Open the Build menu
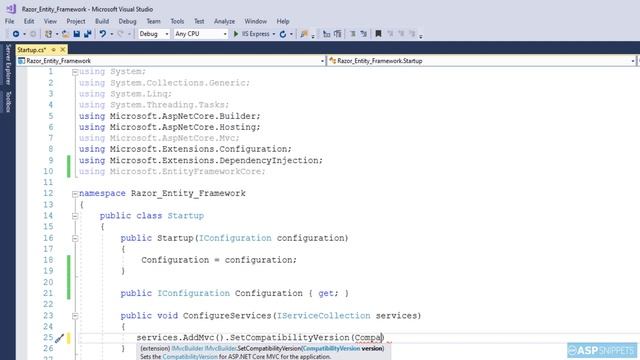This screenshot has width=640, height=360. pyautogui.click(x=102, y=21)
